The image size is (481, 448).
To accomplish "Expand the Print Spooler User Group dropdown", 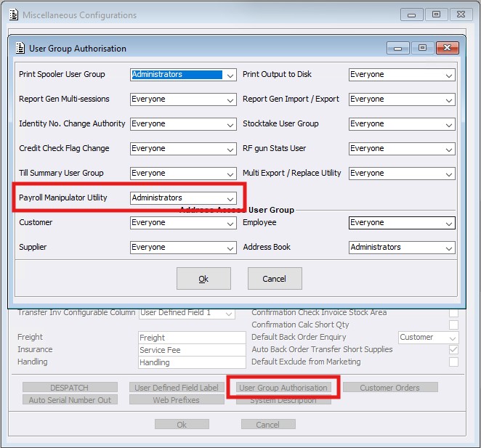I will click(x=230, y=75).
